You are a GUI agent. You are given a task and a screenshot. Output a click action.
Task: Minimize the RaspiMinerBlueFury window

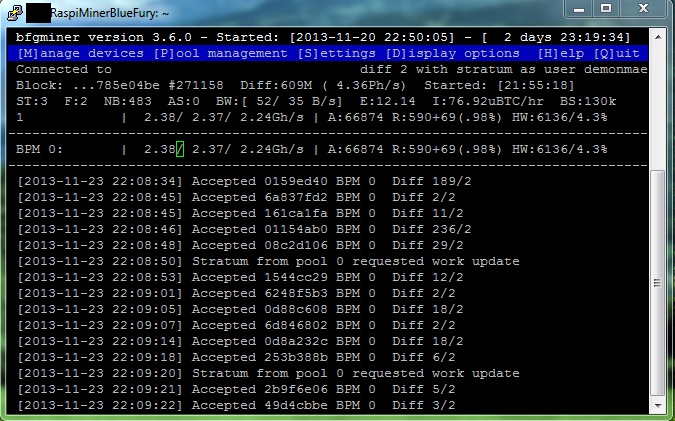579,9
